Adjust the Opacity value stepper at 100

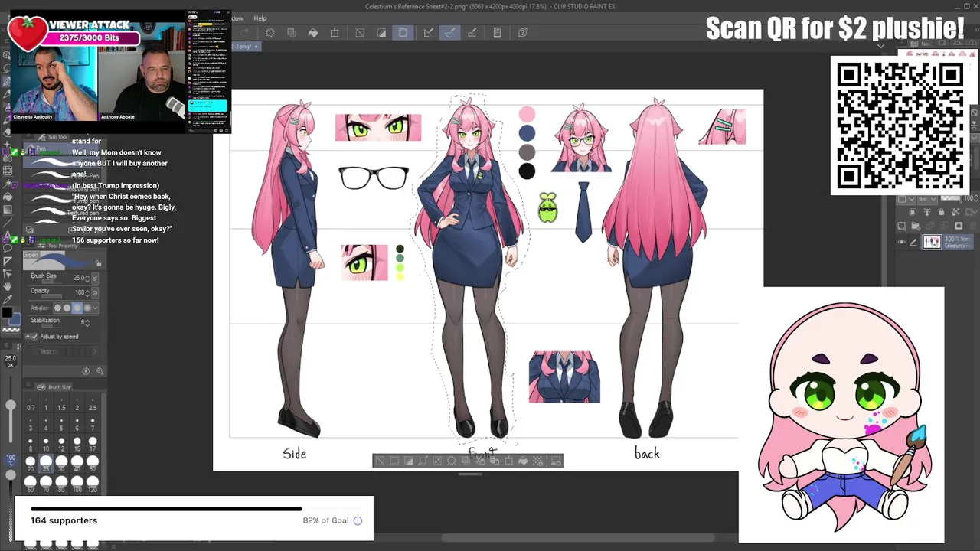87,292
